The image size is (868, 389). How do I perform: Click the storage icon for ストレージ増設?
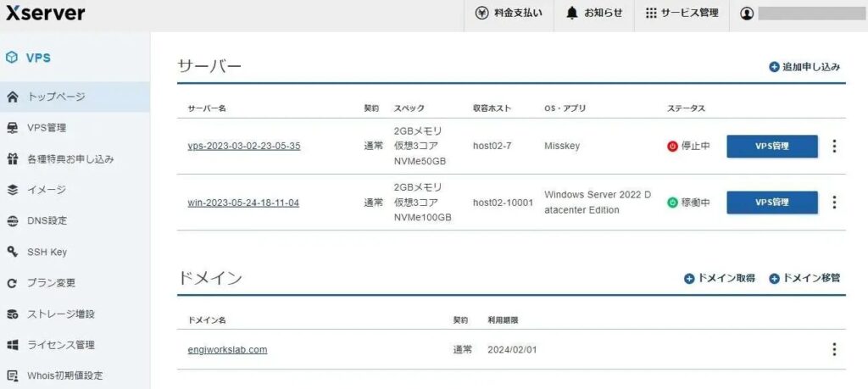pyautogui.click(x=12, y=314)
